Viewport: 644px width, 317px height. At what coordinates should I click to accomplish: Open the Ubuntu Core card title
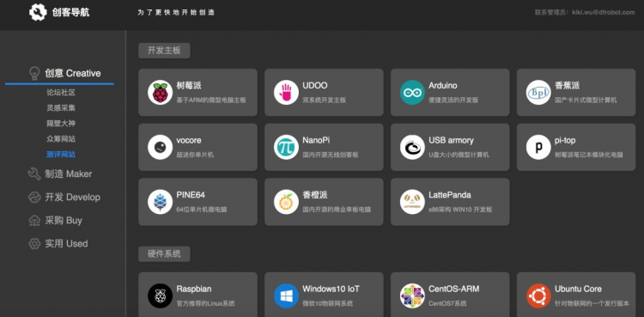[578, 289]
